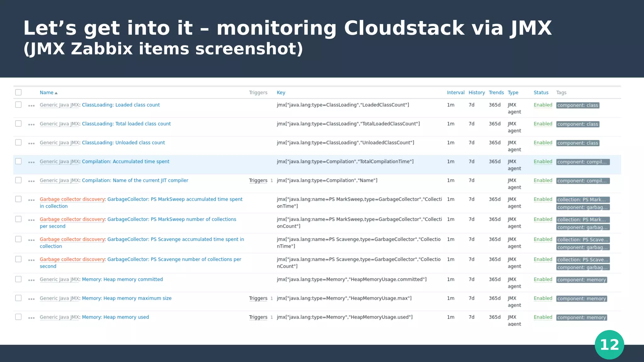Click the Name column sort arrow
Viewport: 644px width, 362px height.
pyautogui.click(x=56, y=93)
